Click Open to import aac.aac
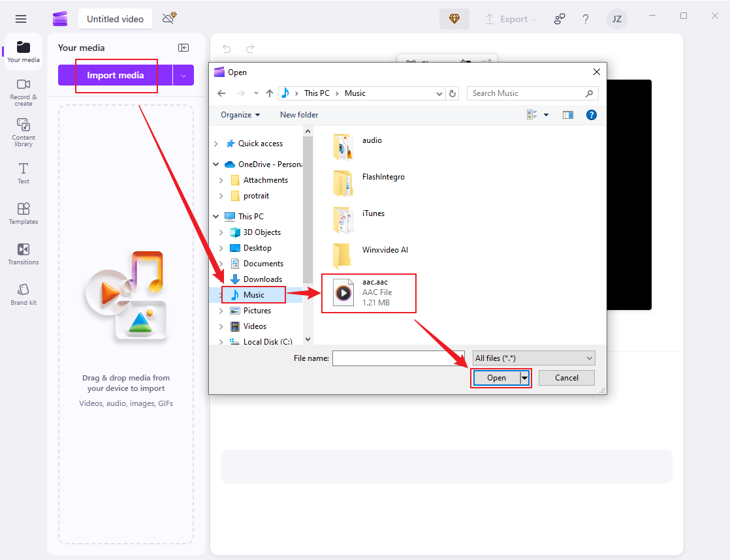730x560 pixels. tap(496, 377)
